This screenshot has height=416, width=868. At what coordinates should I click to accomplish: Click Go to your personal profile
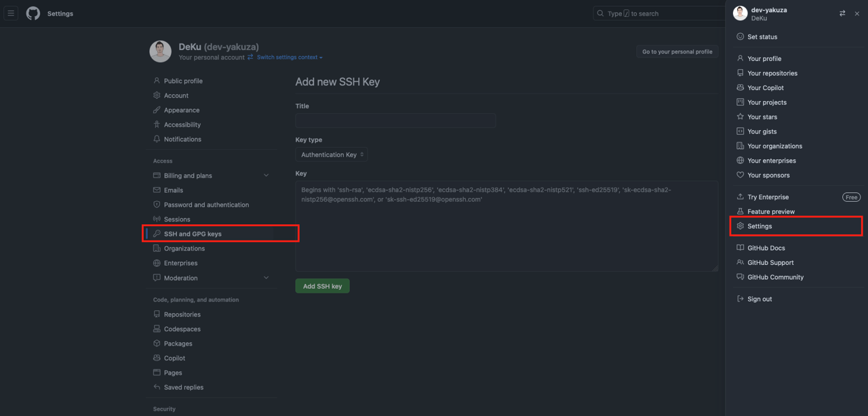(677, 51)
